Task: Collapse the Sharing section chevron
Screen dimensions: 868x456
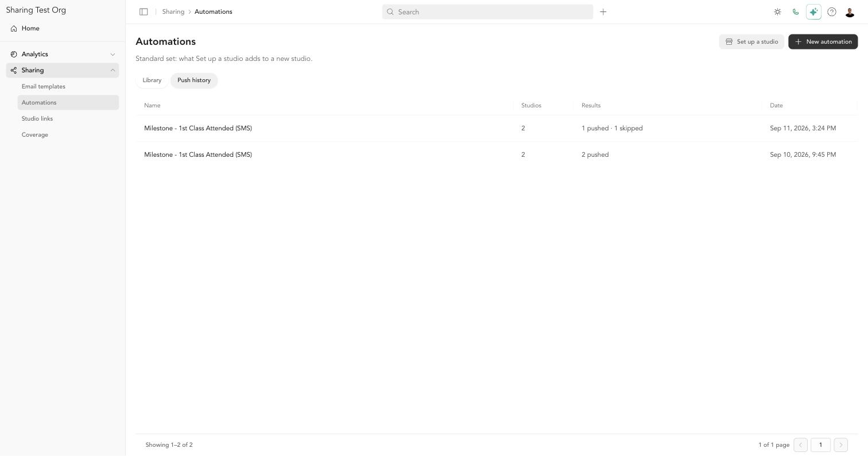Action: (x=113, y=70)
